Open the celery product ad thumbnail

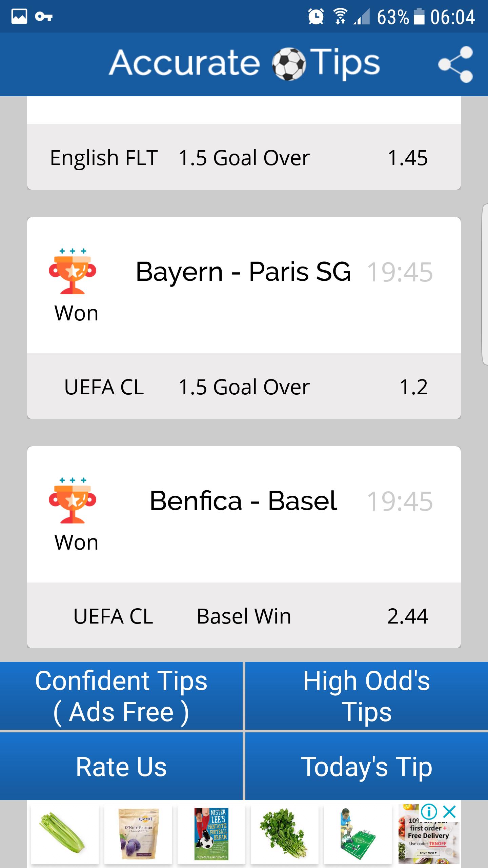tap(65, 833)
